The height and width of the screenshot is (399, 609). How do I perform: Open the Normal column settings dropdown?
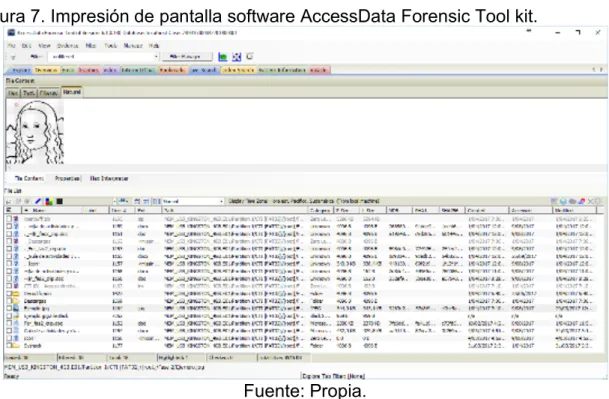(x=221, y=202)
